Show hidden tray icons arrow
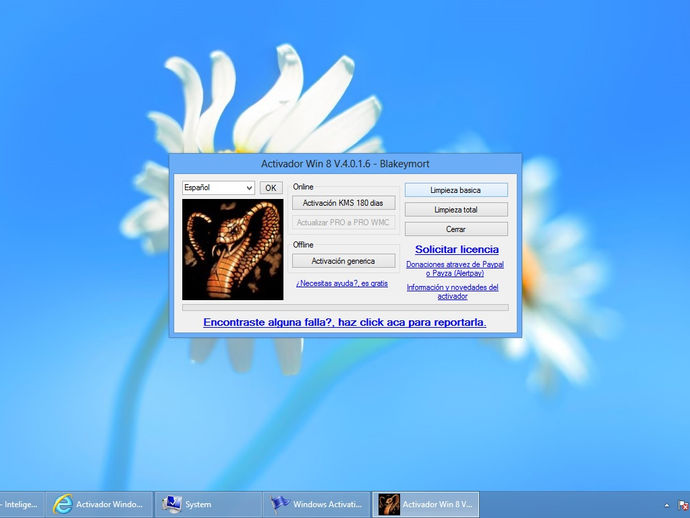This screenshot has width=690, height=518. (x=667, y=505)
